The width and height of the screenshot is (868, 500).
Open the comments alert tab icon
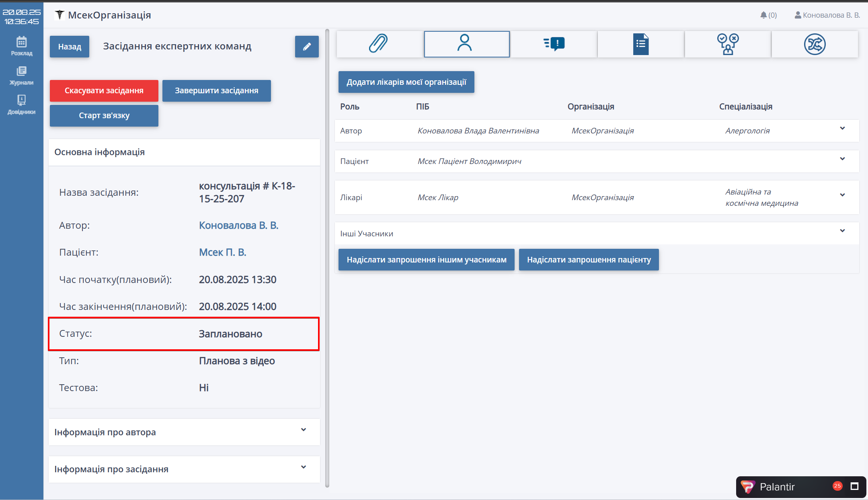pos(554,44)
